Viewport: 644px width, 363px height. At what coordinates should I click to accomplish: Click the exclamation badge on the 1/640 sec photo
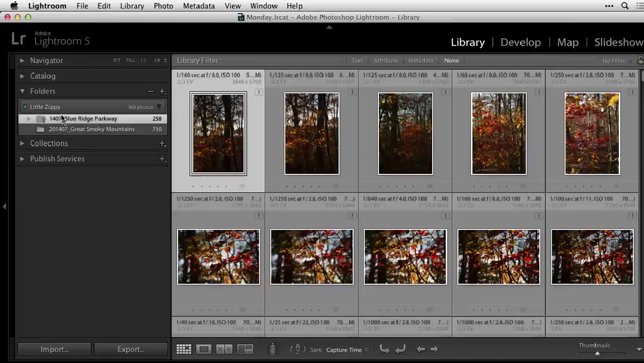tap(445, 216)
